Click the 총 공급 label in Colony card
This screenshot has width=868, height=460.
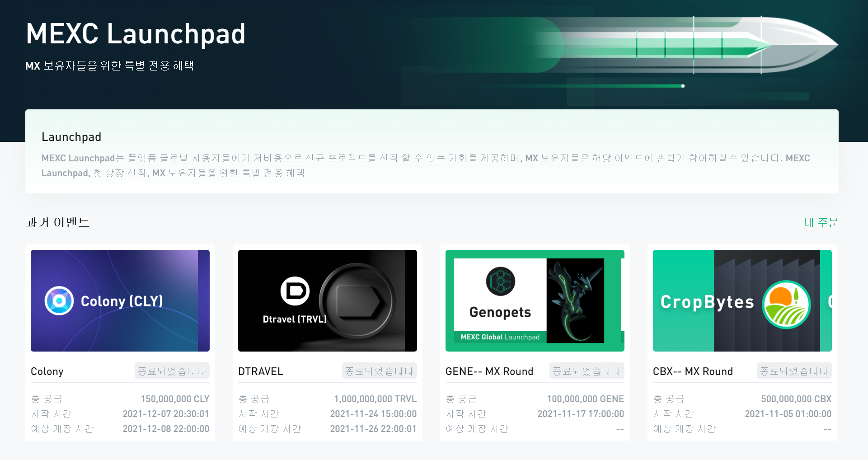click(x=47, y=399)
